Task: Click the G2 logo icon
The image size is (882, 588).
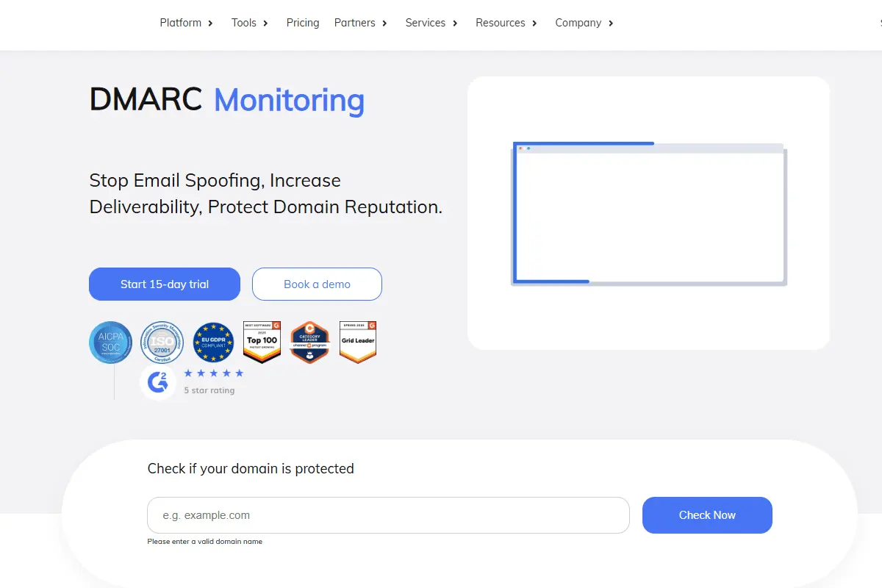Action: coord(158,382)
